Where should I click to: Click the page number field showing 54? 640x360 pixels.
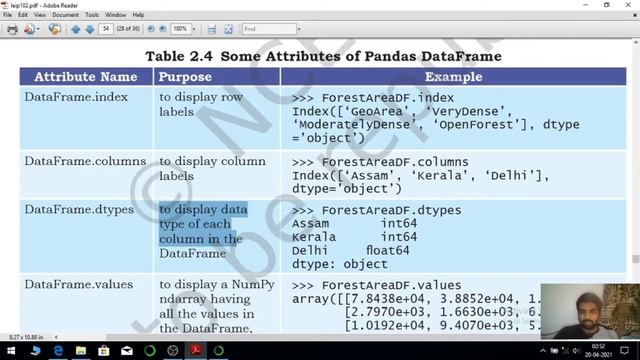click(x=106, y=29)
